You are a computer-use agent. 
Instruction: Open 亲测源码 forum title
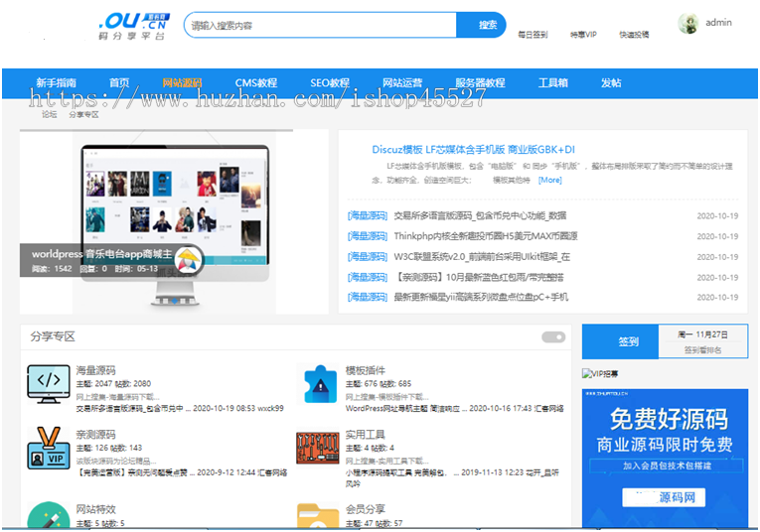(x=96, y=435)
